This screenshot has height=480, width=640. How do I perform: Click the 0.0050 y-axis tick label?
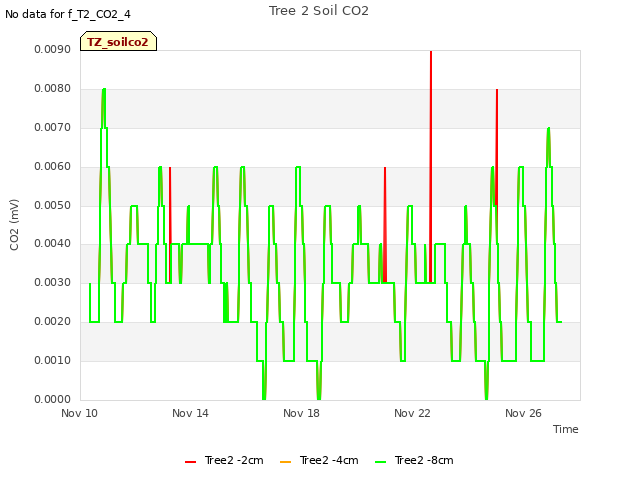[x=52, y=205]
